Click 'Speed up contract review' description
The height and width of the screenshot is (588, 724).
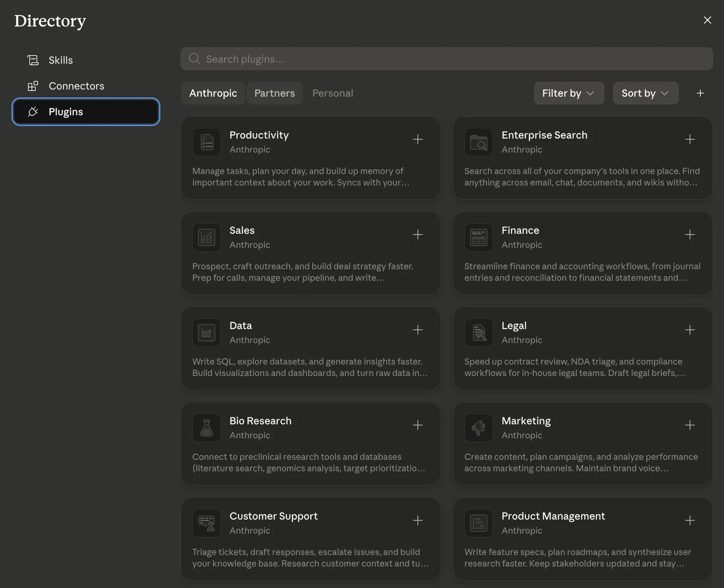tap(575, 368)
